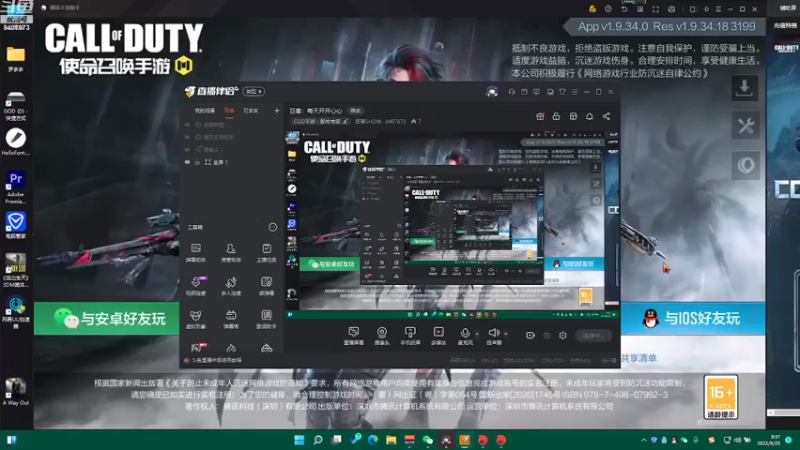
Task: Switch to the third scene tab
Action: 251,111
